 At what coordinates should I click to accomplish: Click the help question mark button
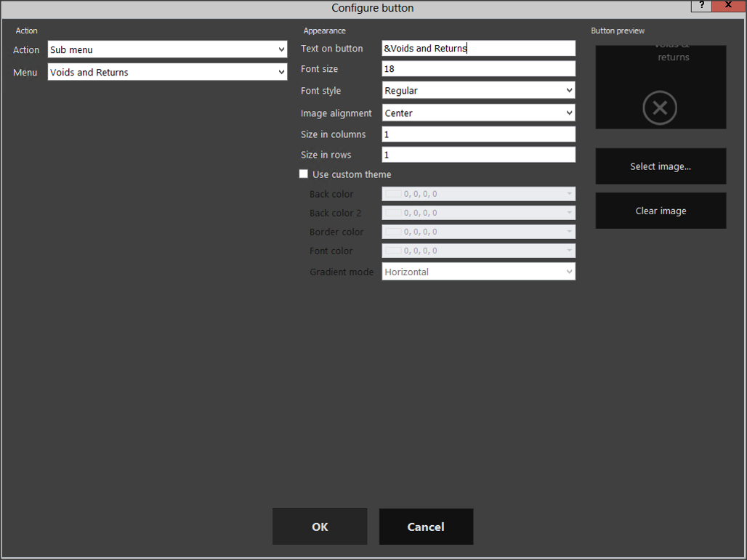701,6
